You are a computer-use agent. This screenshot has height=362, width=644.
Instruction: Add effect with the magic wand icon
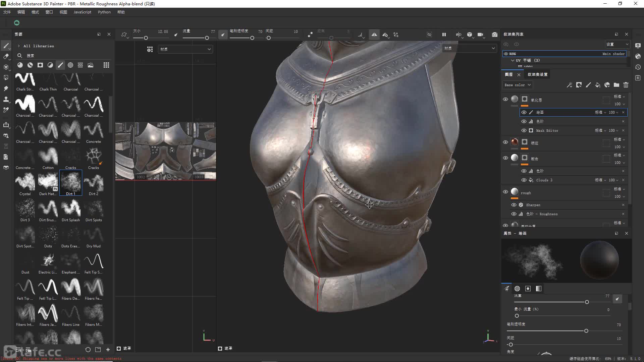coord(570,85)
